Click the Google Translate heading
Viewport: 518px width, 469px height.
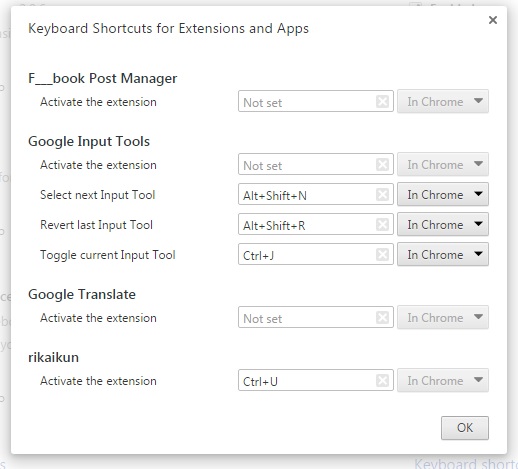[x=82, y=294]
